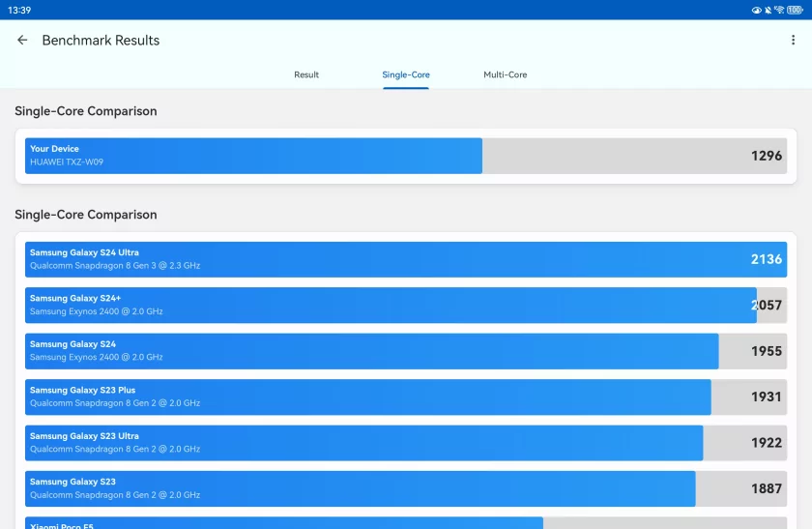812x529 pixels.
Task: Select the Samsung Galaxy S24 Ultra row
Action: 406,259
